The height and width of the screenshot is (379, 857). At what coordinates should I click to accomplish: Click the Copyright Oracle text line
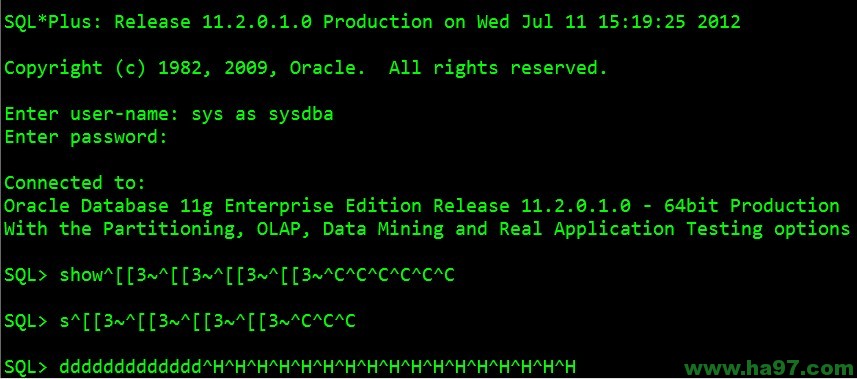(306, 68)
